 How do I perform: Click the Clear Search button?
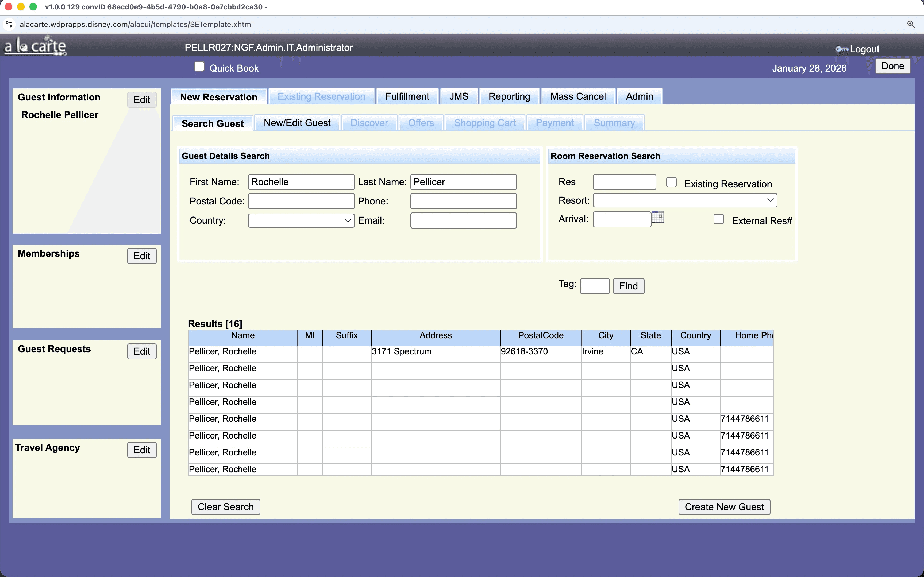tap(226, 507)
